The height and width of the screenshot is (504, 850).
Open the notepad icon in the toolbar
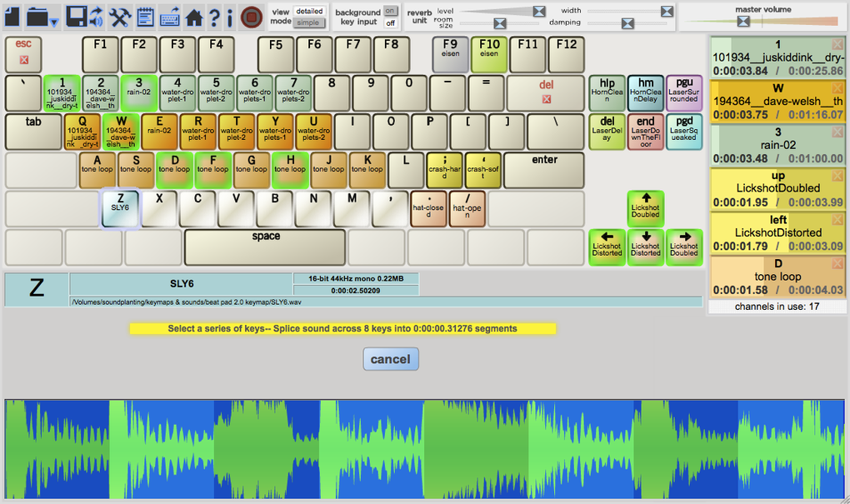coord(144,17)
